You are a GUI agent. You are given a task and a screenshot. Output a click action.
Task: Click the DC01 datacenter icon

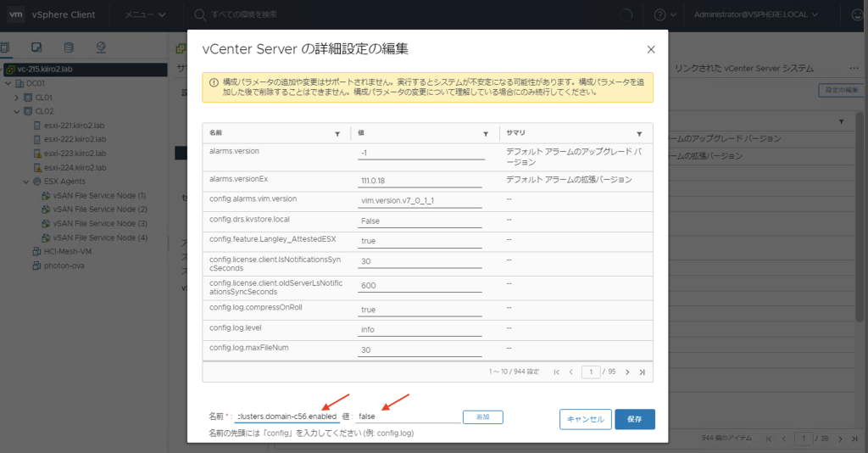pos(19,84)
